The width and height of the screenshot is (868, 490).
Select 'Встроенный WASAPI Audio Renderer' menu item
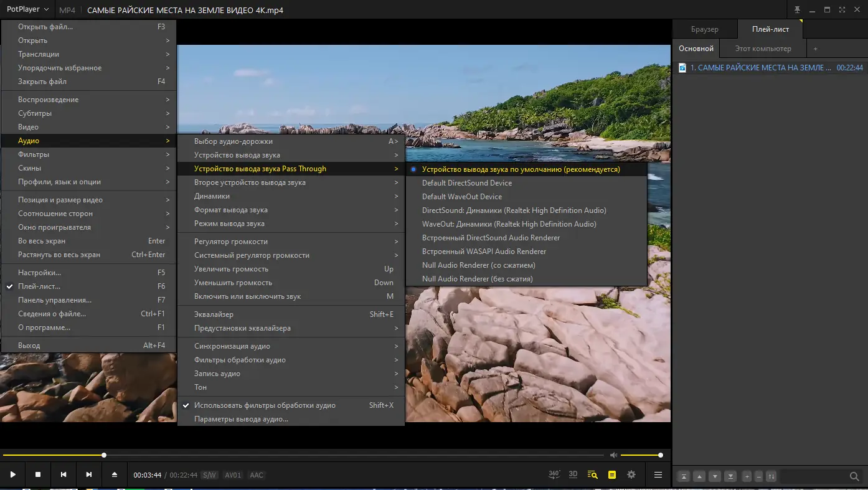(484, 252)
